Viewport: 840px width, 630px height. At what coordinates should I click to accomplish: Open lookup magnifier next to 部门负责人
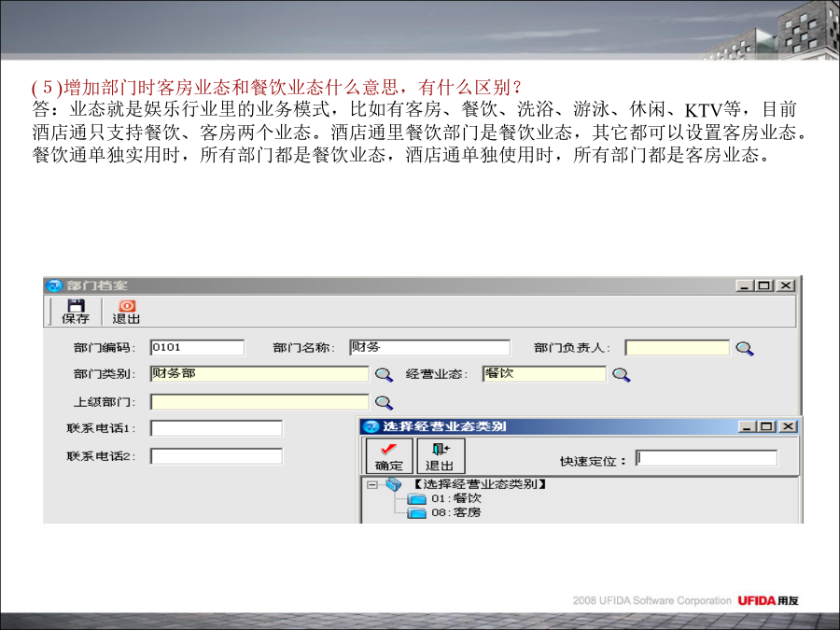tap(744, 348)
